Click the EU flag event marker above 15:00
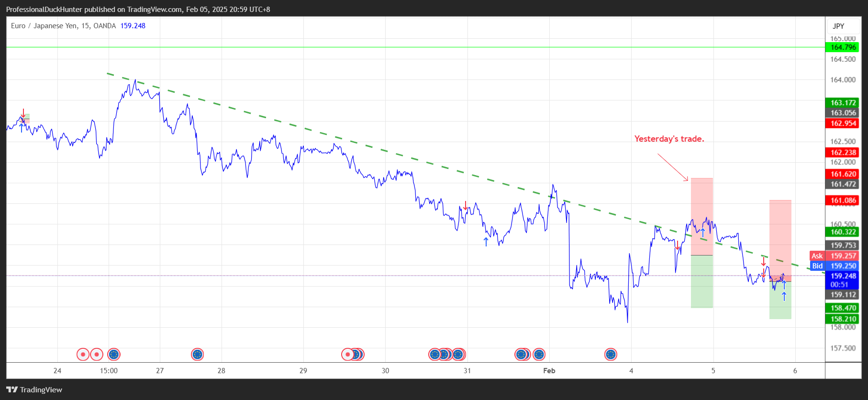 coord(113,355)
